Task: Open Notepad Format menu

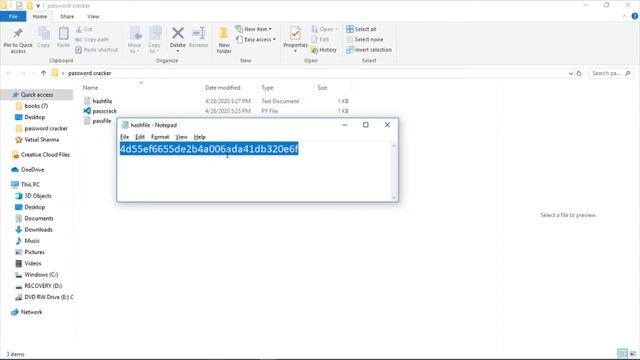Action: (160, 137)
